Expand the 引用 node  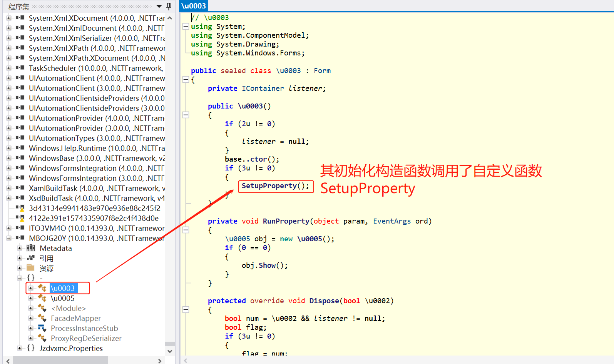tap(19, 258)
